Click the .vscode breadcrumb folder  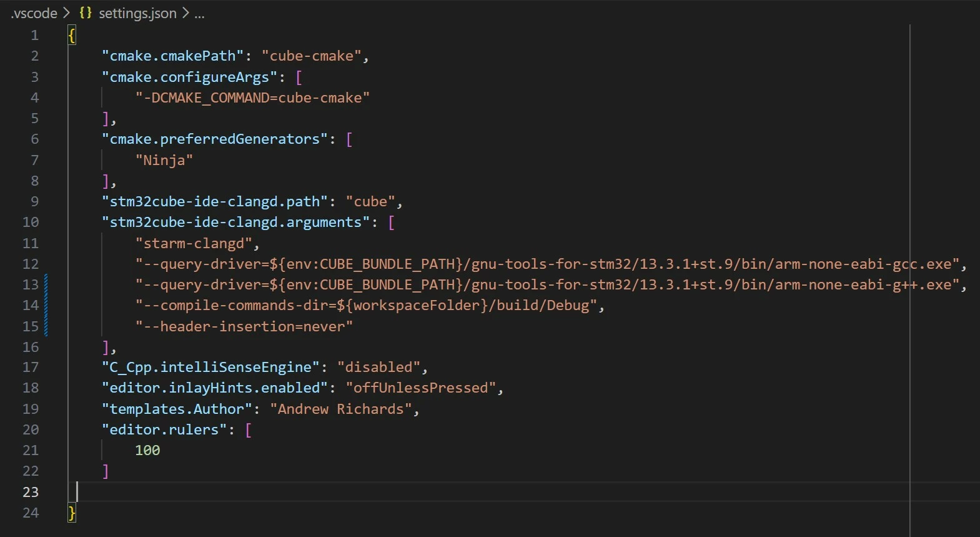[34, 13]
